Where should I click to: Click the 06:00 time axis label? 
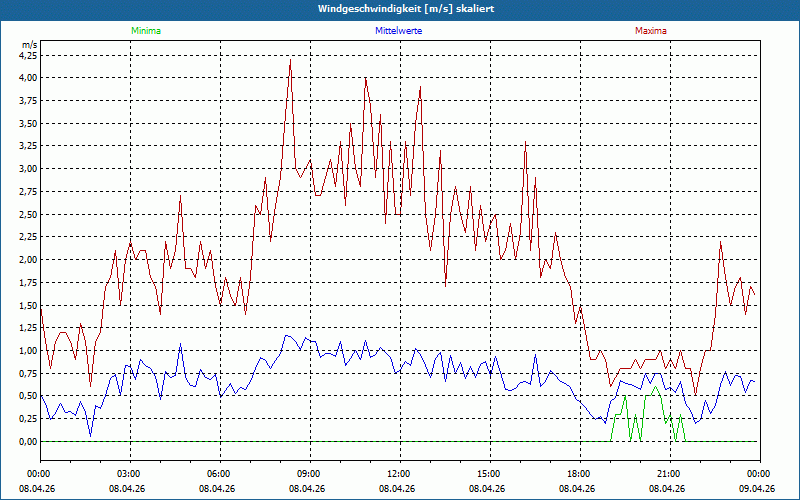(217, 474)
